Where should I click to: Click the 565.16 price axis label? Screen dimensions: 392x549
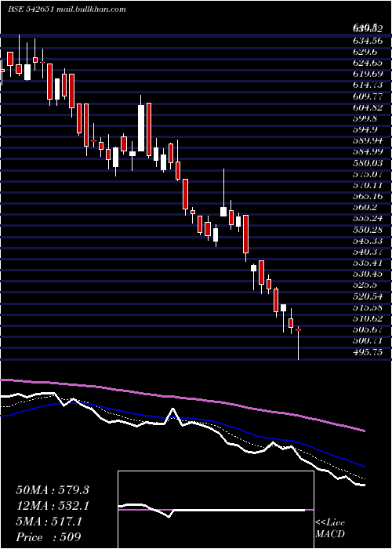click(x=368, y=196)
